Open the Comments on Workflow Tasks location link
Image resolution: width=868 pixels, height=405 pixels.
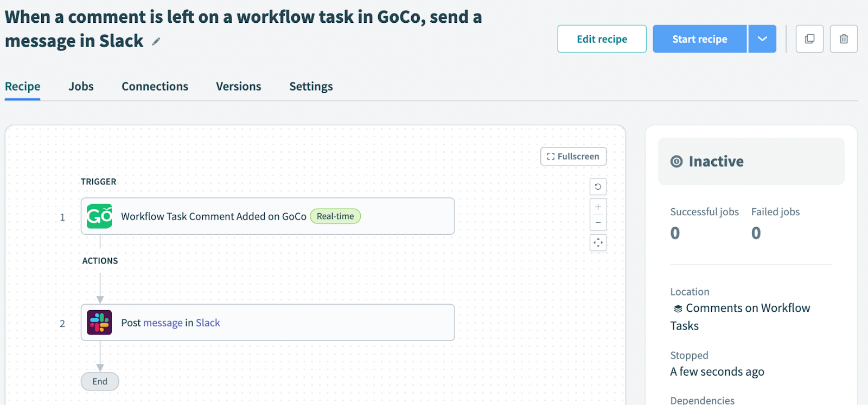click(741, 317)
